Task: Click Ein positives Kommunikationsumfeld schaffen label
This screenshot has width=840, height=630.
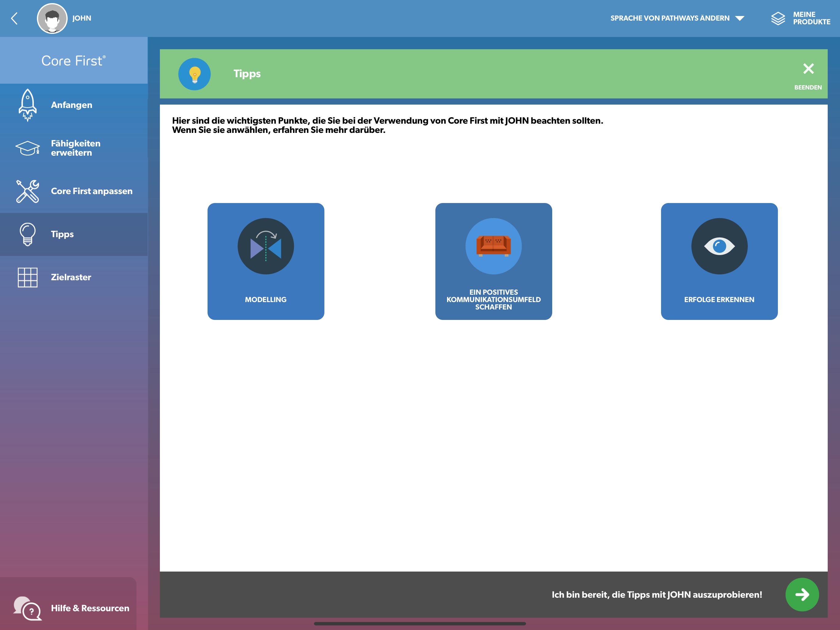Action: tap(494, 300)
